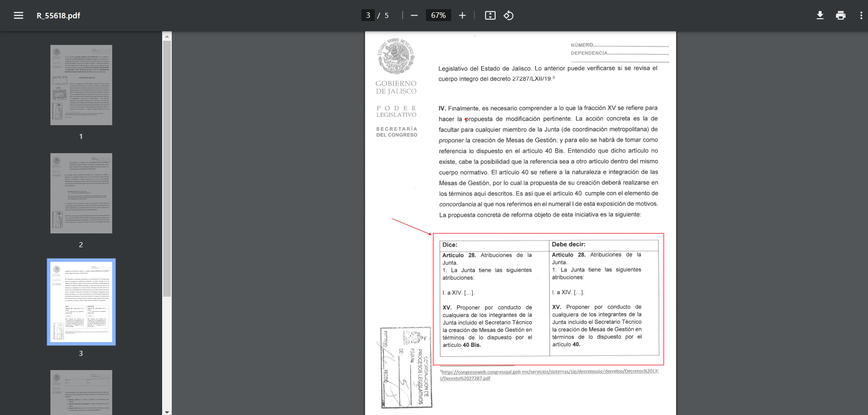
Task: Open page 2 thumbnail
Action: point(81,193)
